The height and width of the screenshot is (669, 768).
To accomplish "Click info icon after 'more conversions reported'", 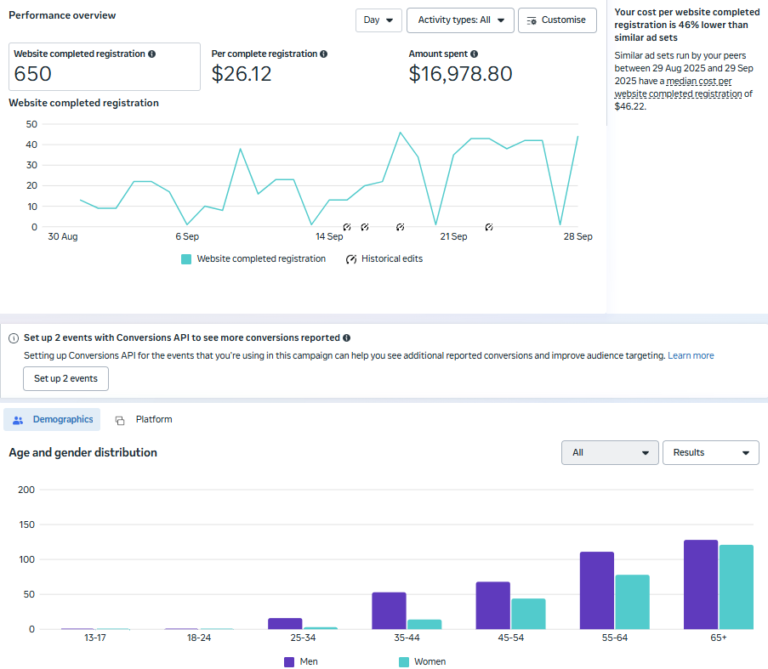I will 346,338.
